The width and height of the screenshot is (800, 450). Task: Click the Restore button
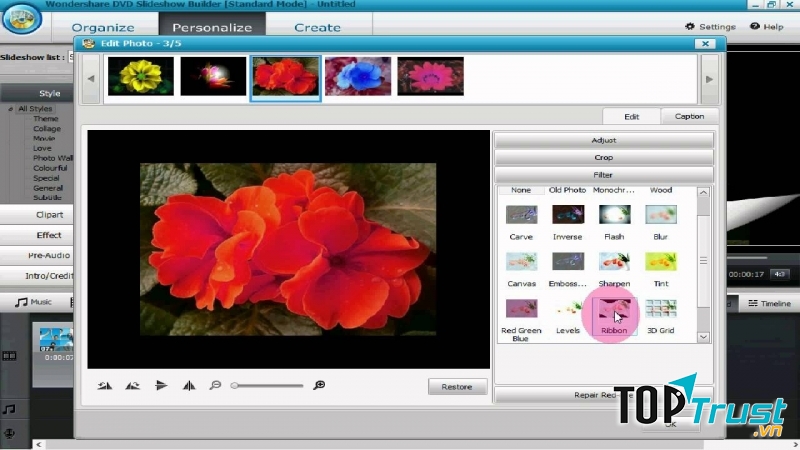(457, 387)
